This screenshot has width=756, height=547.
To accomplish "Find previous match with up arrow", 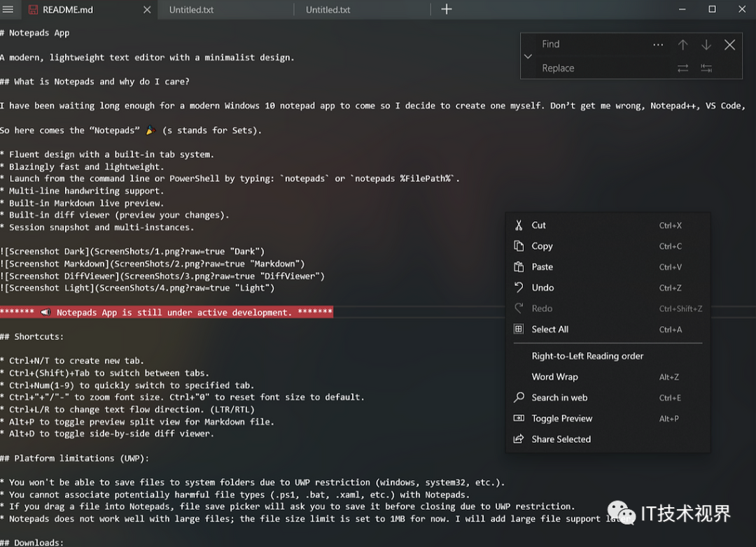I will (682, 45).
